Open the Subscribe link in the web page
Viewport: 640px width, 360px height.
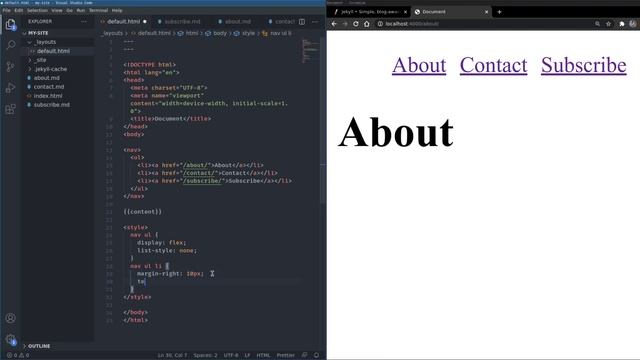(584, 65)
